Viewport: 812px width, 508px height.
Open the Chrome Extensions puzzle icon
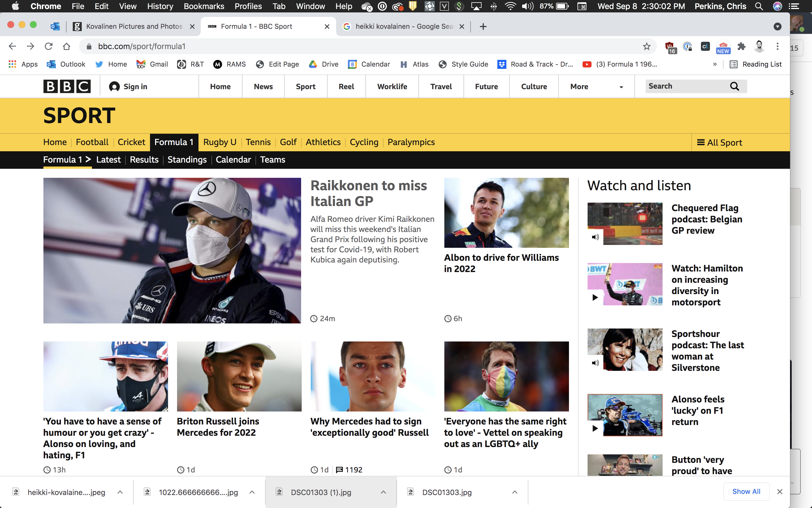(x=742, y=46)
